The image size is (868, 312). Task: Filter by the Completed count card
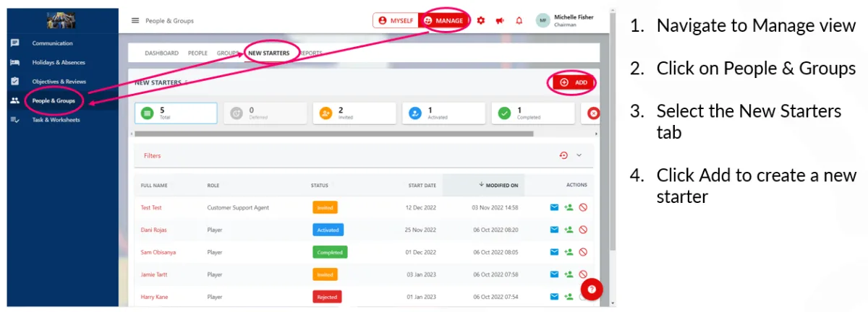pos(533,113)
